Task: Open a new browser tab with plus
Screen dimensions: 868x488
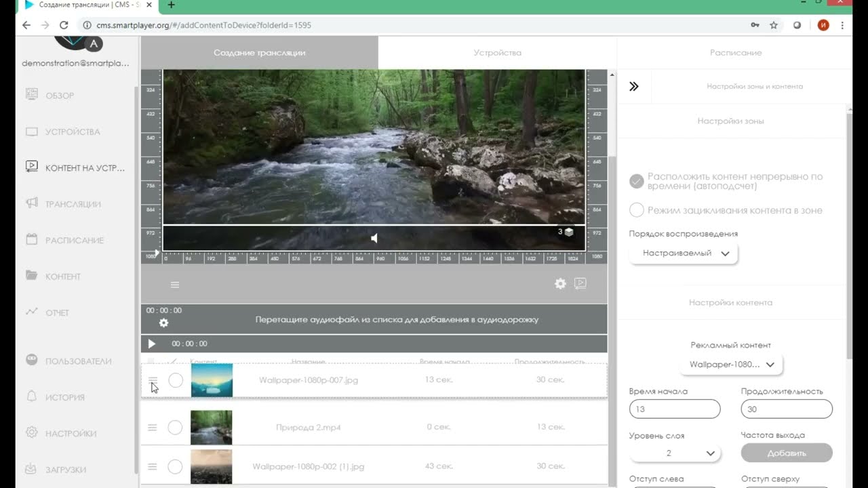Action: click(171, 5)
